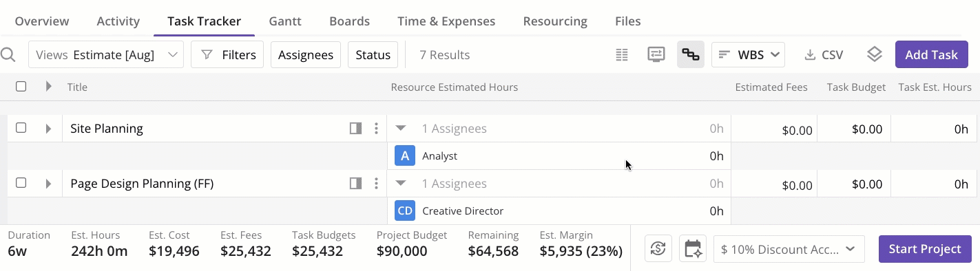The image size is (980, 271).
Task: Click the 7 Results count text
Action: [x=445, y=55]
